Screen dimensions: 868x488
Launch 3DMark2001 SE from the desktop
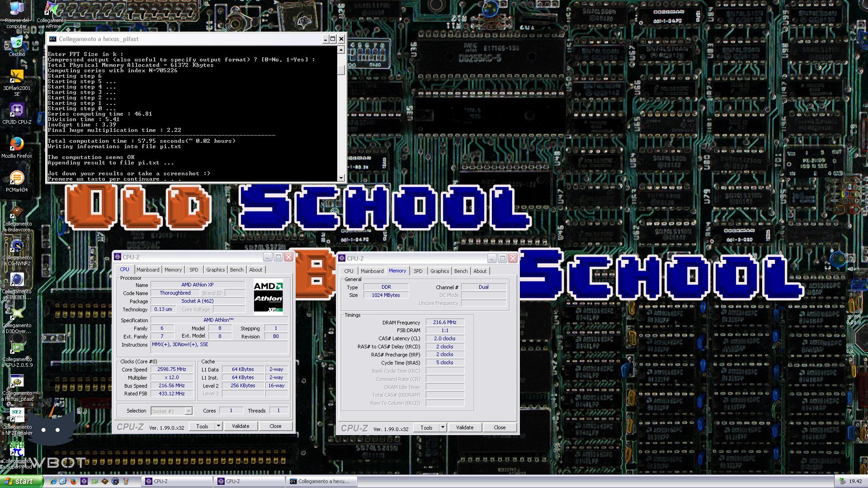point(17,83)
